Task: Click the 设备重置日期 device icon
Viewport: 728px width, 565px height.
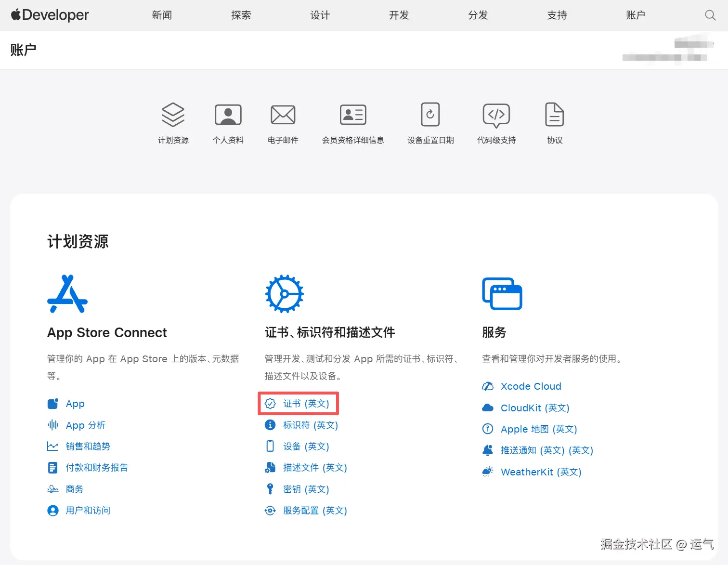Action: pos(430,115)
